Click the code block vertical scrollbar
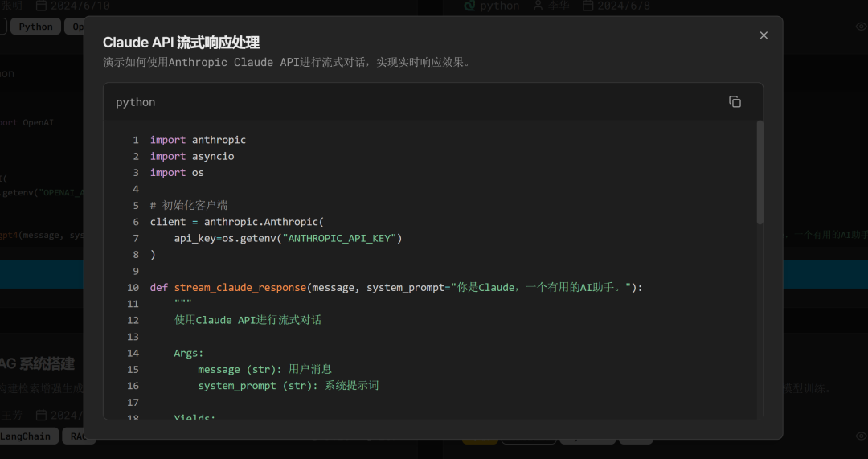Viewport: 868px width, 459px height. point(760,173)
